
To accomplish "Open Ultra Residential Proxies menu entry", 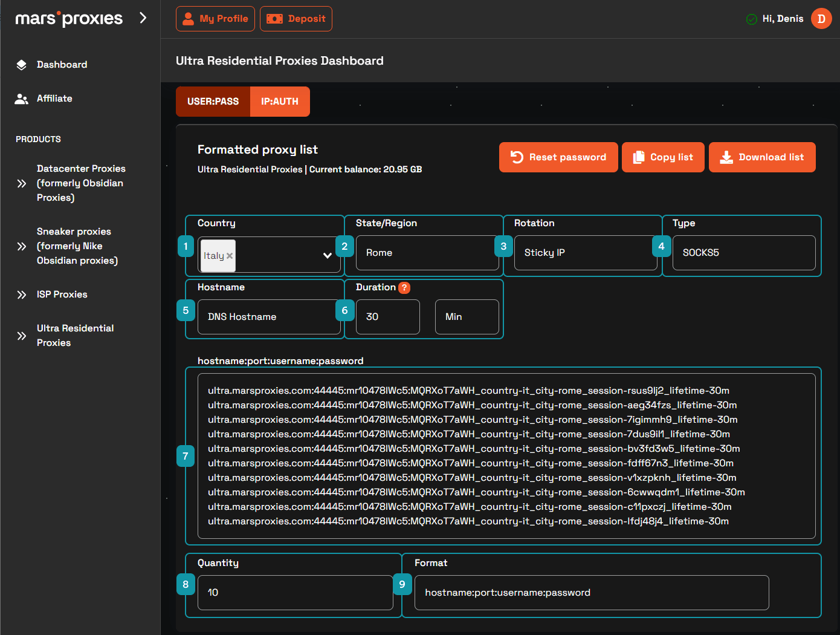I will 75,336.
